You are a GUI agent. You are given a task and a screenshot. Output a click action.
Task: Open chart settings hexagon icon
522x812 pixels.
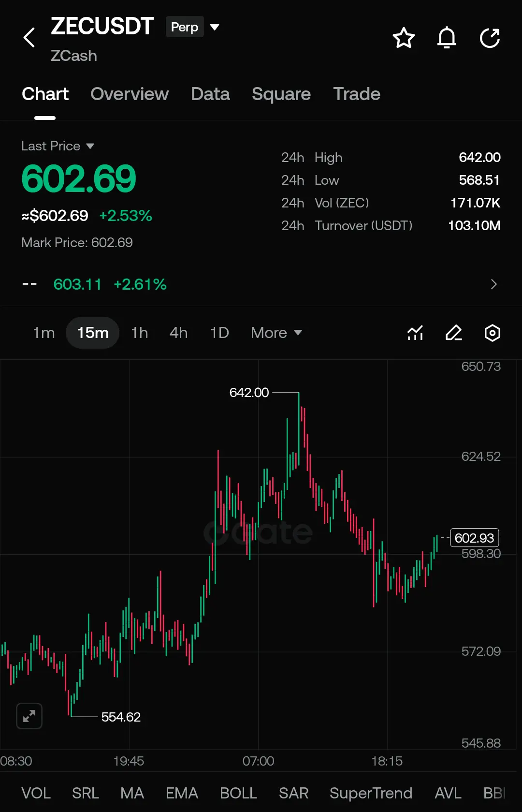point(493,333)
